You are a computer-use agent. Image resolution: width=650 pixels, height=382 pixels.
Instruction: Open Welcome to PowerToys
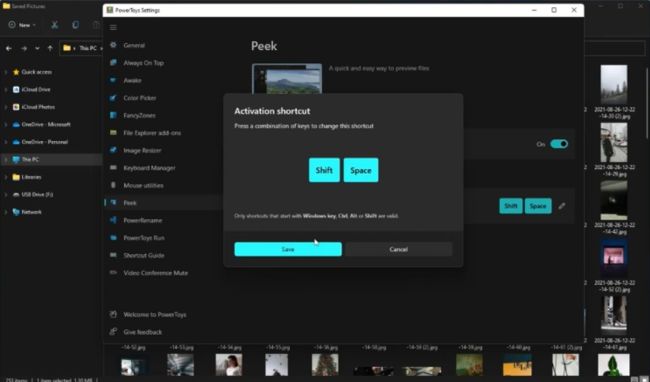point(155,314)
